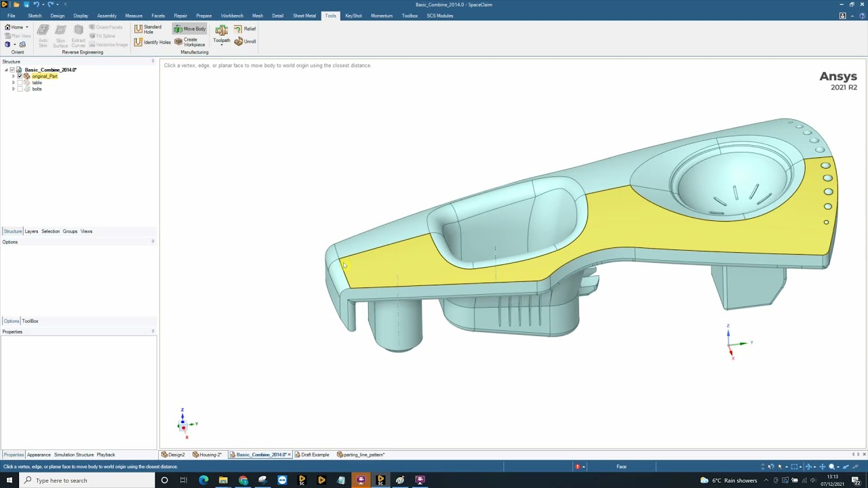Open dropdown arrow next to Undo
Viewport: 868px width, 488px height.
coord(43,4)
